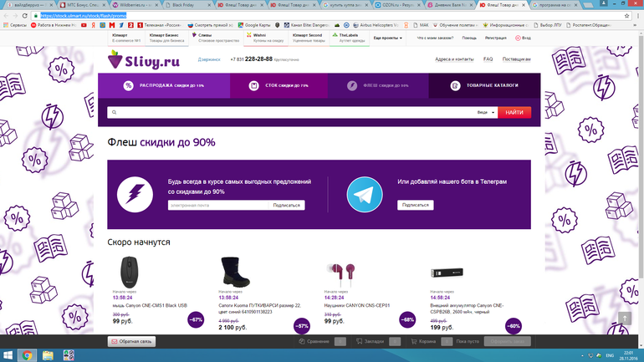
Task: Click the 'Адреса и контакты' link
Action: point(454,59)
